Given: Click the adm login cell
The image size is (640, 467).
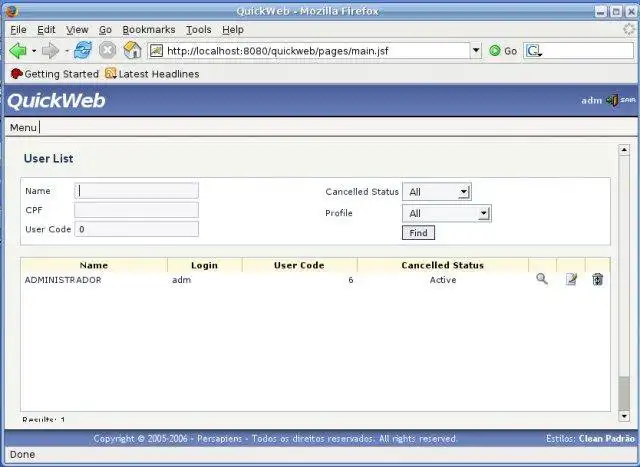Looking at the screenshot, I should 182,280.
